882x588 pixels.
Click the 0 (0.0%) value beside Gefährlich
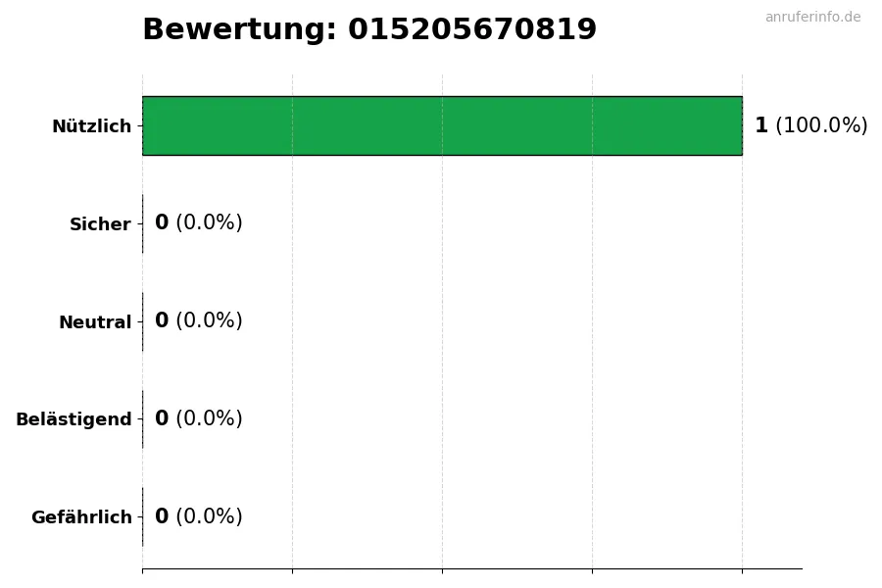[x=198, y=516]
